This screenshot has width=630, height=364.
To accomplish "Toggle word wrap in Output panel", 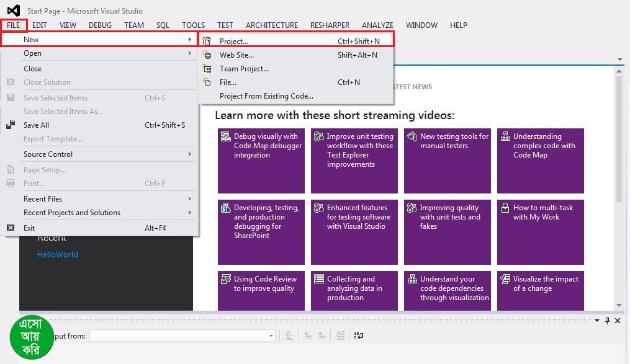I will coord(359,335).
